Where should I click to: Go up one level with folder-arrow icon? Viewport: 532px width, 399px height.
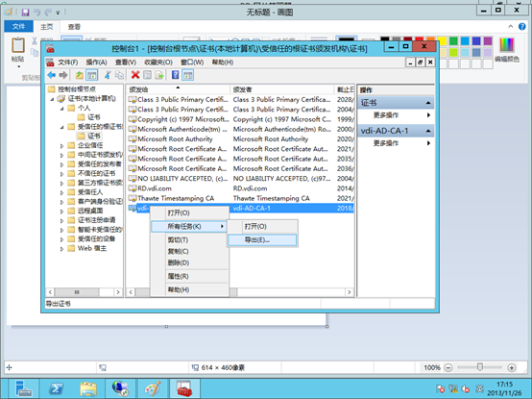(79, 75)
